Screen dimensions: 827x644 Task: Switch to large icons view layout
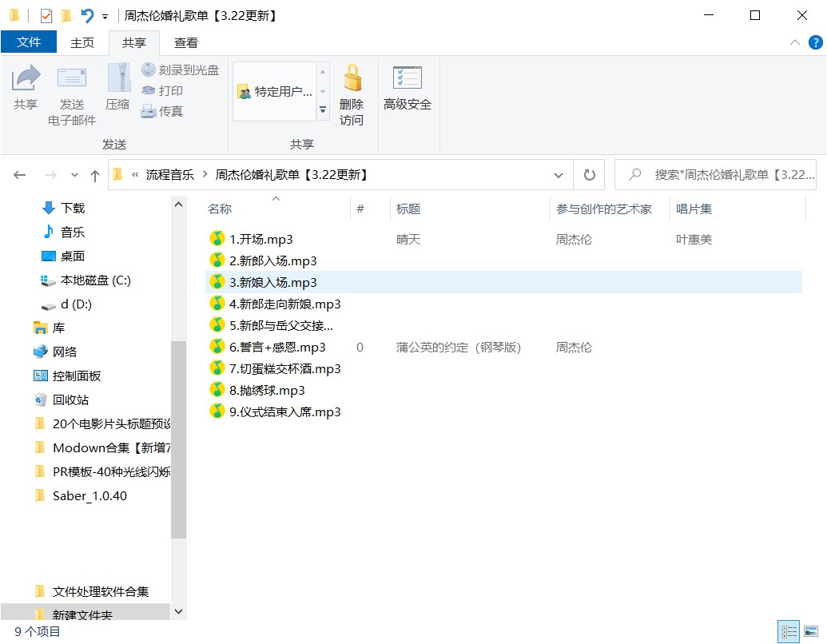(x=811, y=631)
